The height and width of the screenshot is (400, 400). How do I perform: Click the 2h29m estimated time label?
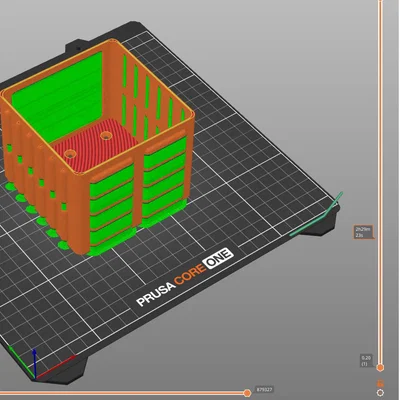[363, 232]
